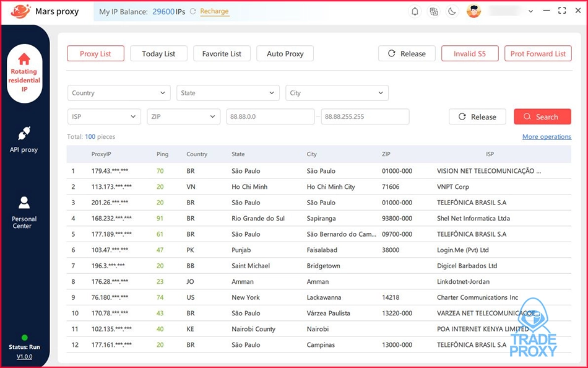This screenshot has width=588, height=368.
Task: Select proxy row 179.43.***.***
Action: click(319, 171)
